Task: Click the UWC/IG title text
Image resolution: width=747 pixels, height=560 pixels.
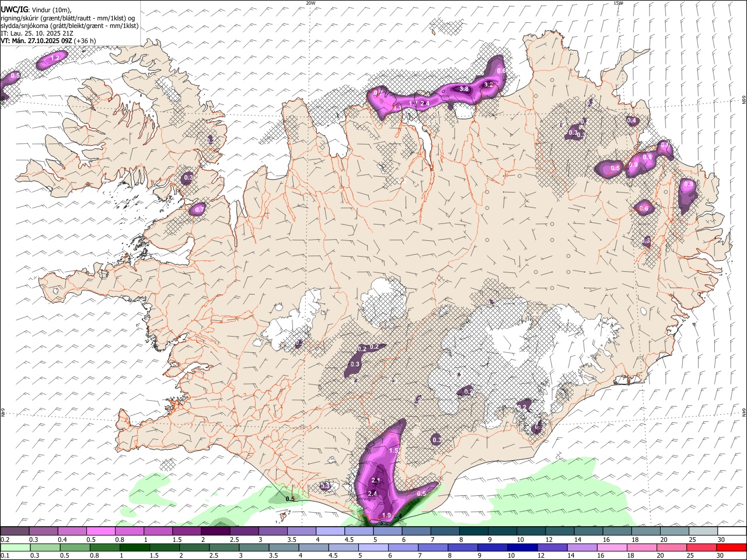Action: click(14, 9)
